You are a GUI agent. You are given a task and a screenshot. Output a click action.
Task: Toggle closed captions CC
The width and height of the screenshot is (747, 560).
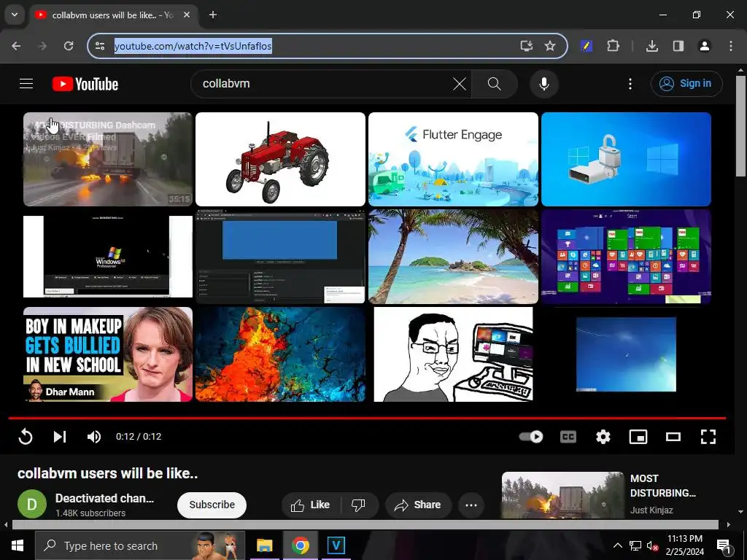click(568, 437)
